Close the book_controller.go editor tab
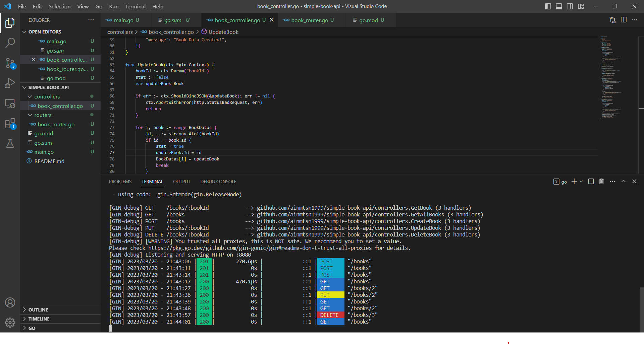Image resolution: width=644 pixels, height=344 pixels. pyautogui.click(x=272, y=20)
